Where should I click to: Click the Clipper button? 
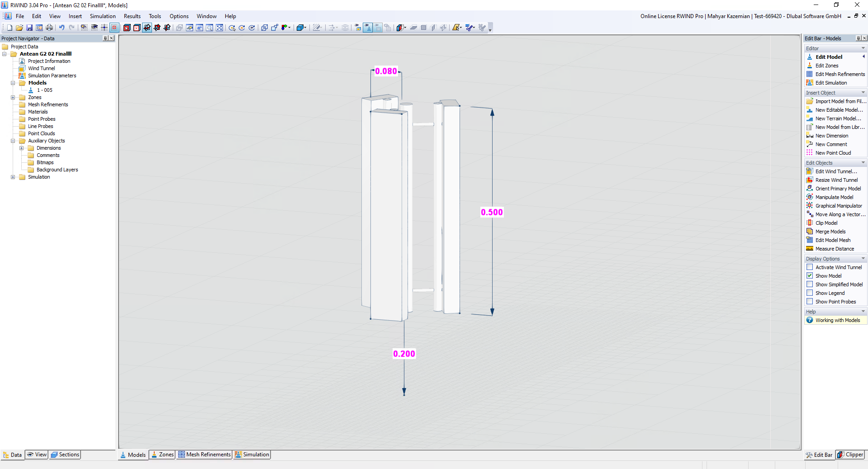point(849,455)
